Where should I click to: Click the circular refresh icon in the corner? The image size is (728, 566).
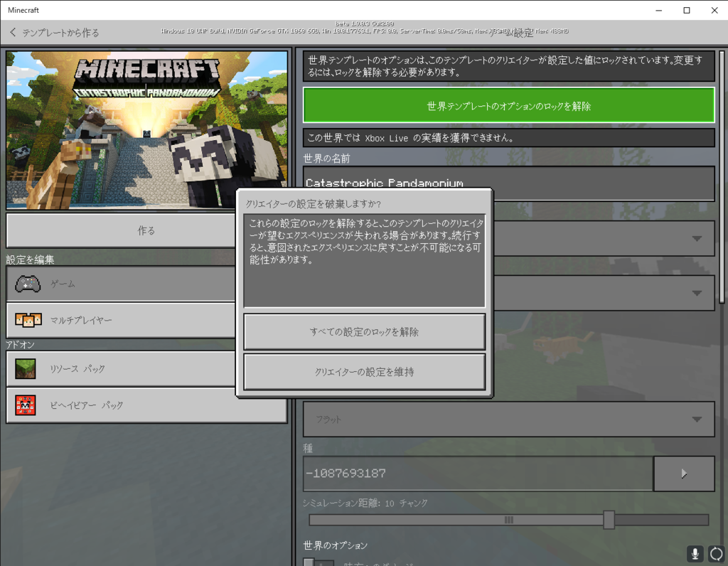(717, 553)
